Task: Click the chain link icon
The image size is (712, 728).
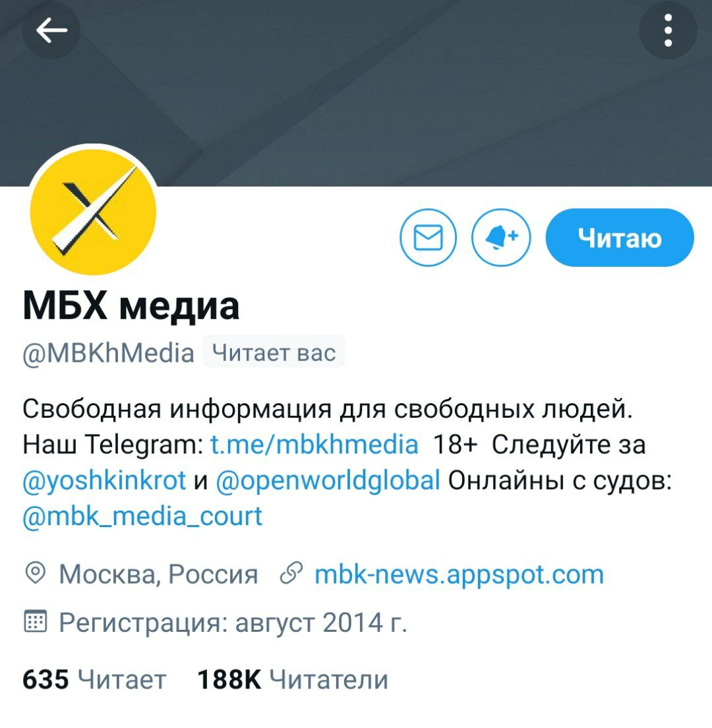Action: (x=291, y=573)
